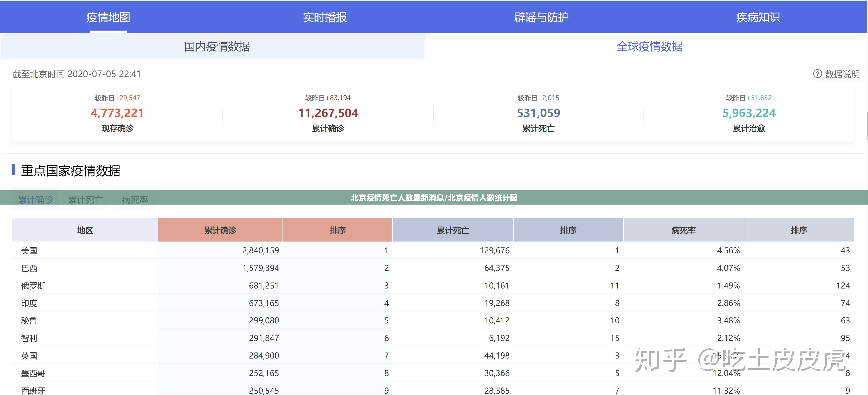
Task: Switch to the 实时播报 tab
Action: click(325, 17)
